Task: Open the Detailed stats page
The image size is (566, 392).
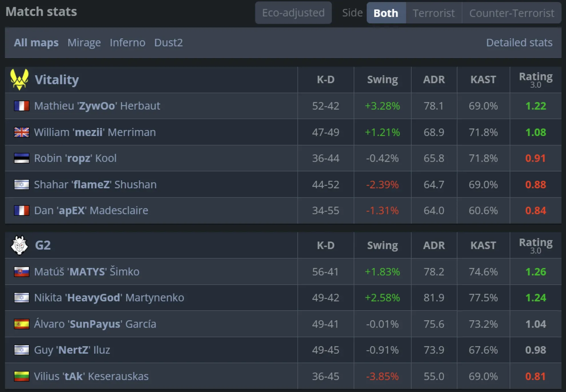Action: 519,43
